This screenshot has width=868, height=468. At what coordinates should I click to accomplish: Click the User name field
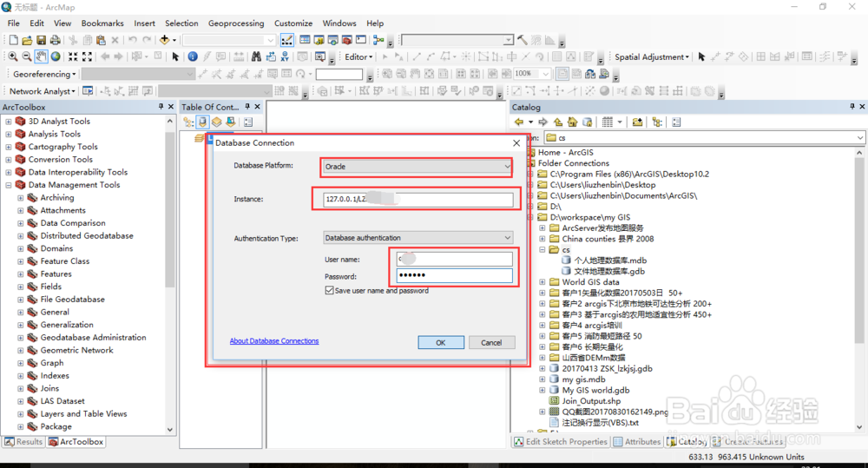tap(455, 259)
